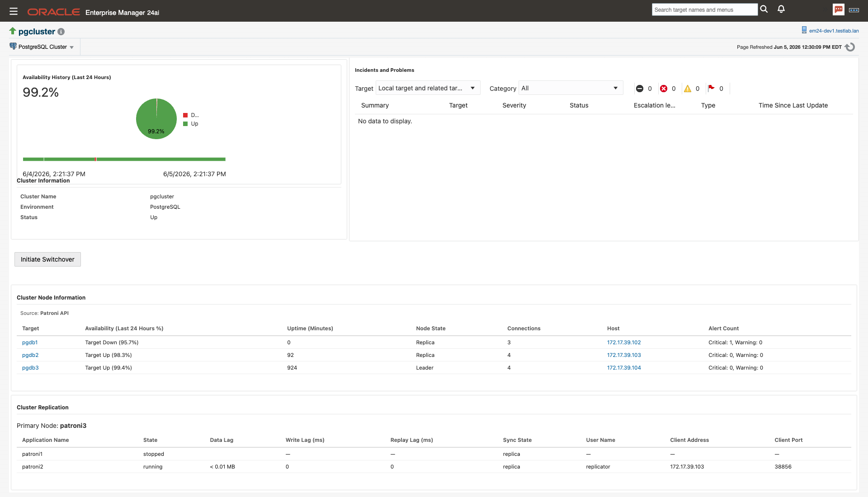Viewport: 868px width, 497px height.
Task: Click the Availability (Last 24 Hours %) header
Action: click(x=124, y=328)
